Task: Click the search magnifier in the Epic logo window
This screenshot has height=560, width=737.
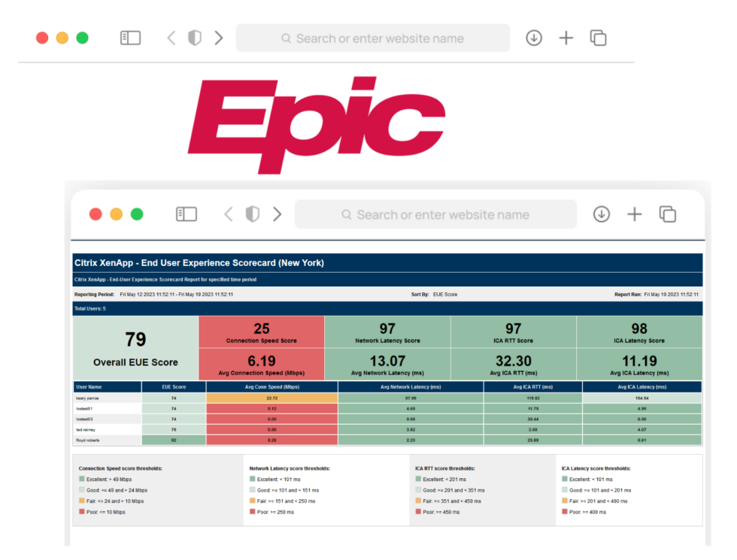Action: coord(286,38)
